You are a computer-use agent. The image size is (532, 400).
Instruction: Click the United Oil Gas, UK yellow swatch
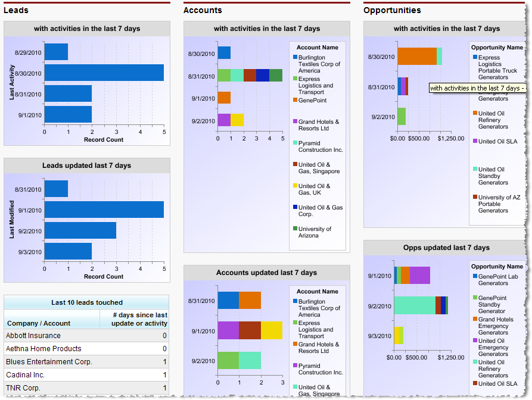coord(295,186)
